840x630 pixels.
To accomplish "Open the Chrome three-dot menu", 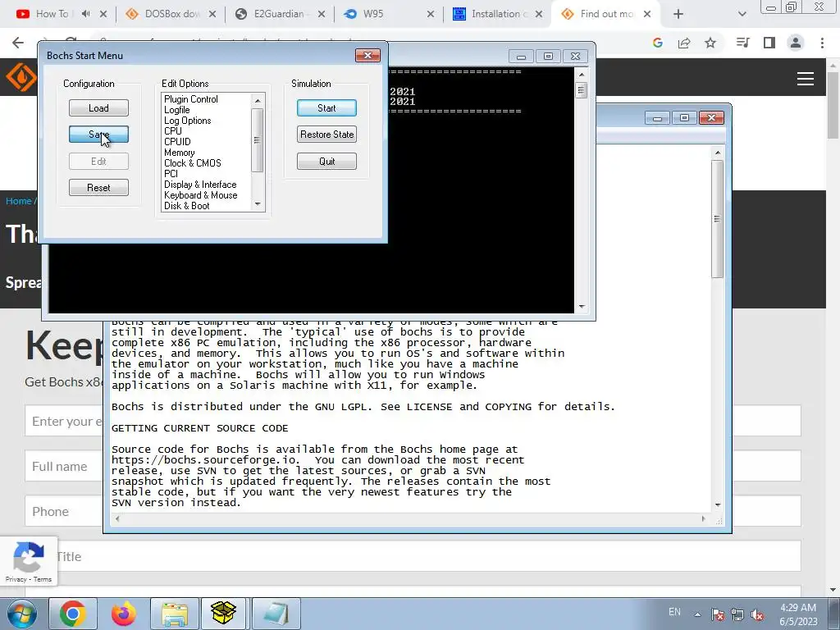I will [822, 43].
